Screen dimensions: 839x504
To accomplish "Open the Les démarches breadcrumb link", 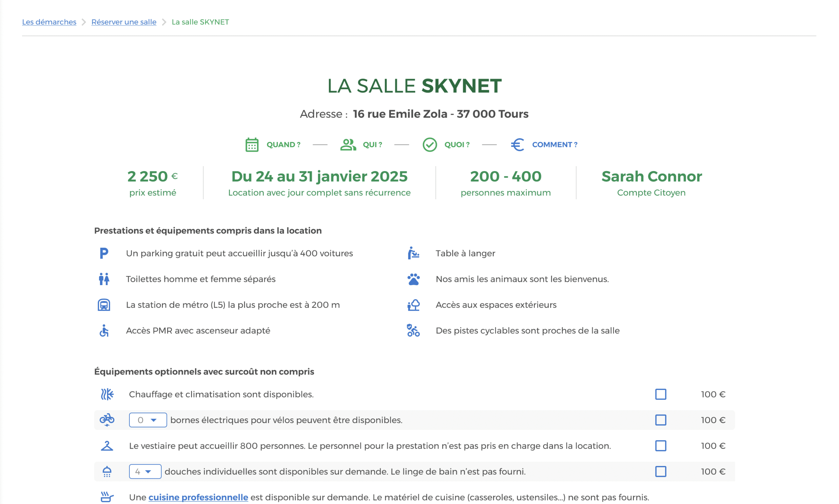I will pos(49,22).
